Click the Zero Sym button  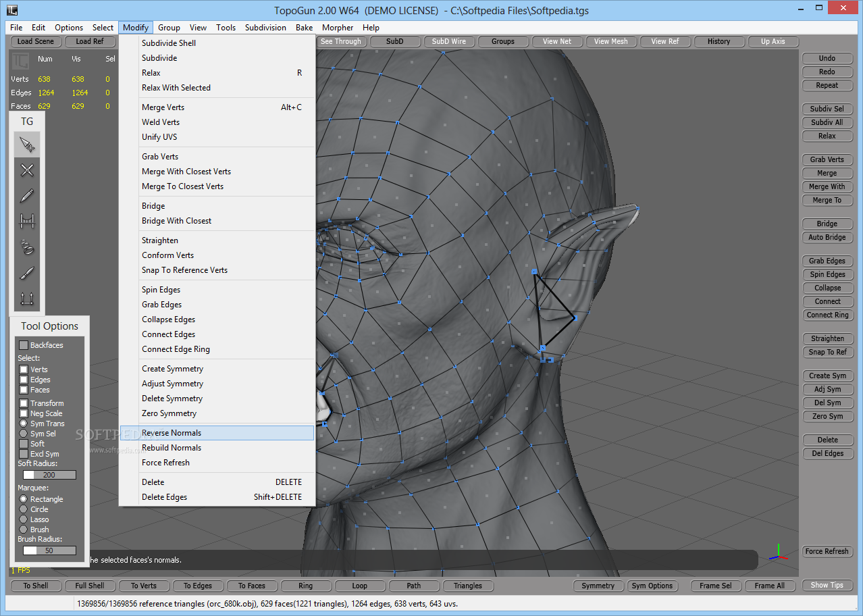[x=827, y=416]
